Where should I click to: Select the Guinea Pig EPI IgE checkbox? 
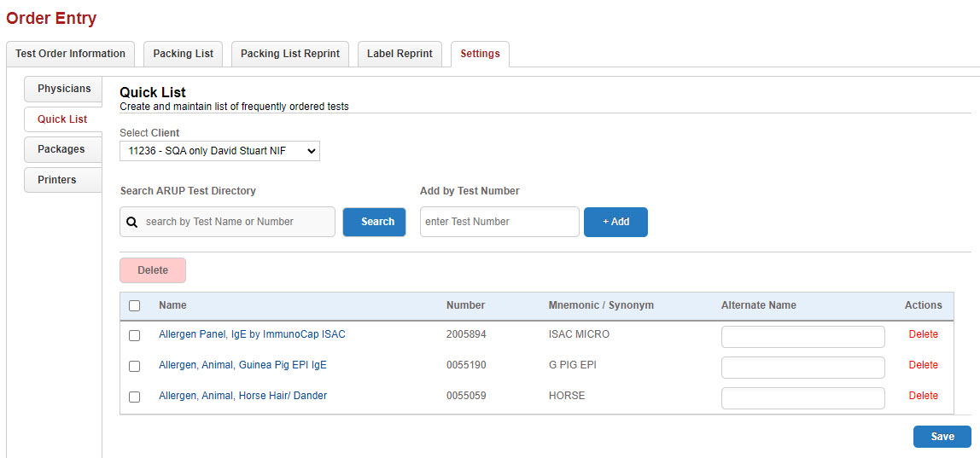click(x=134, y=366)
